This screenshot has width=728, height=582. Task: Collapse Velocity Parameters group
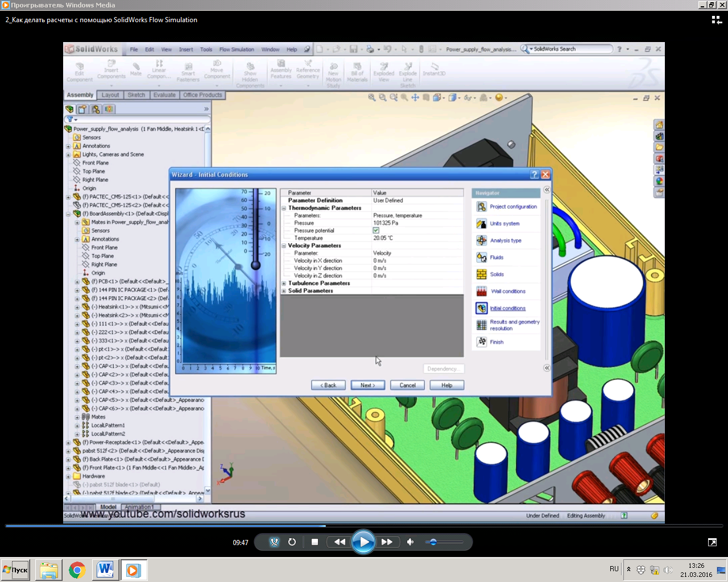(284, 246)
